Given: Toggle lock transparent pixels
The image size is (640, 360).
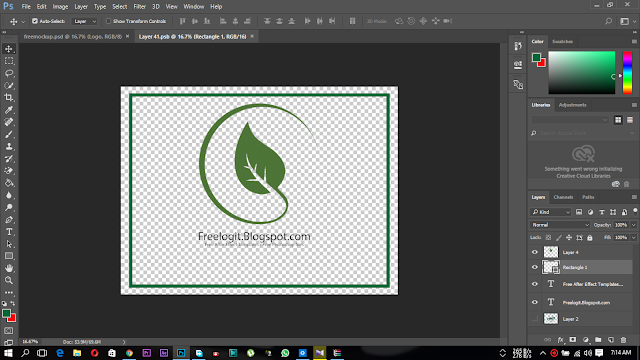Looking at the screenshot, I should click(548, 238).
